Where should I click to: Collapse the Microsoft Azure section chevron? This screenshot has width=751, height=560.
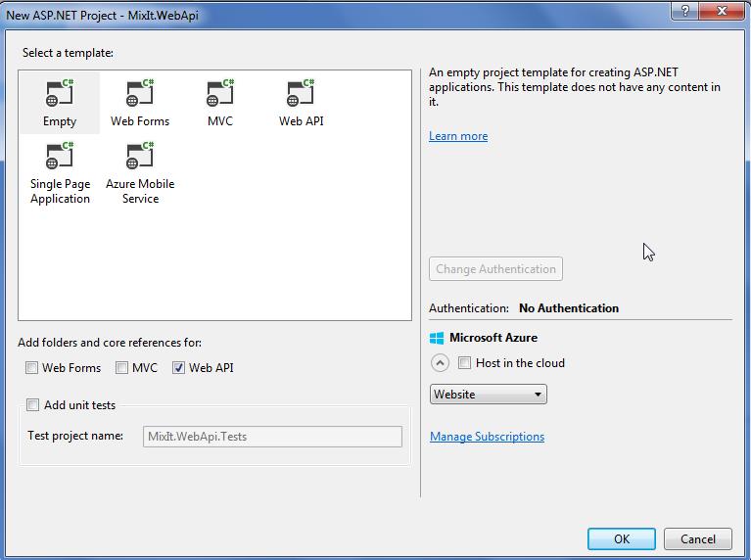(x=440, y=362)
